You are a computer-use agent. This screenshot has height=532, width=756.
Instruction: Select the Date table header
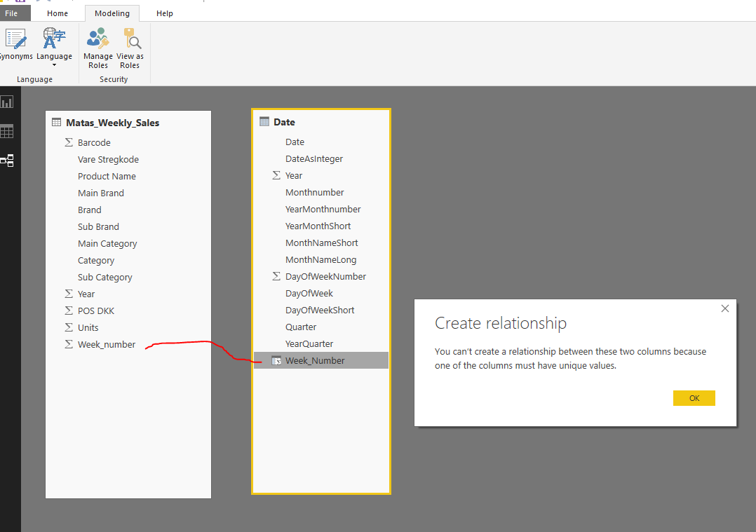tap(284, 122)
